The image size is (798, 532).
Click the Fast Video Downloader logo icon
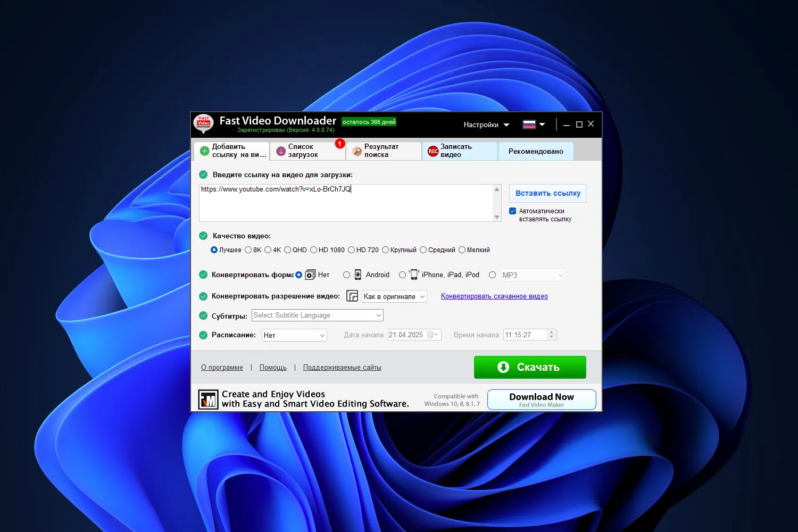[203, 124]
